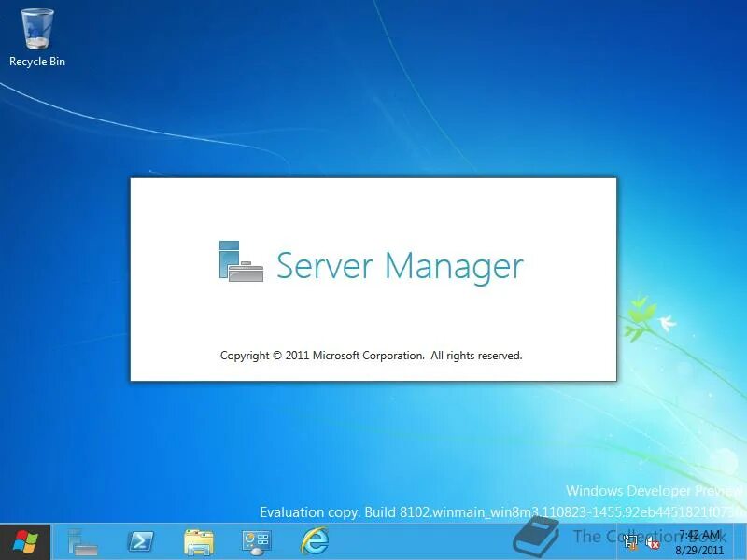Screen dimensions: 747x560
Task: Open Windows Explorer folder icon in taskbar
Action: click(x=199, y=542)
